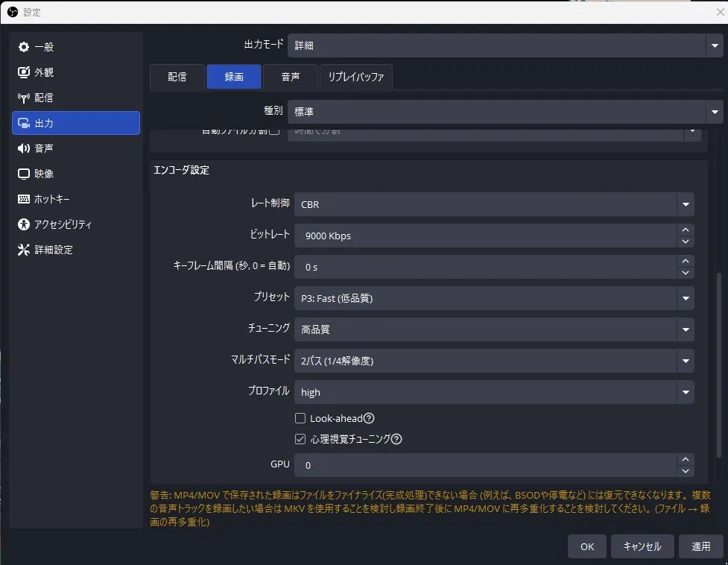Expand the レート制御 CBR dropdown

point(494,204)
